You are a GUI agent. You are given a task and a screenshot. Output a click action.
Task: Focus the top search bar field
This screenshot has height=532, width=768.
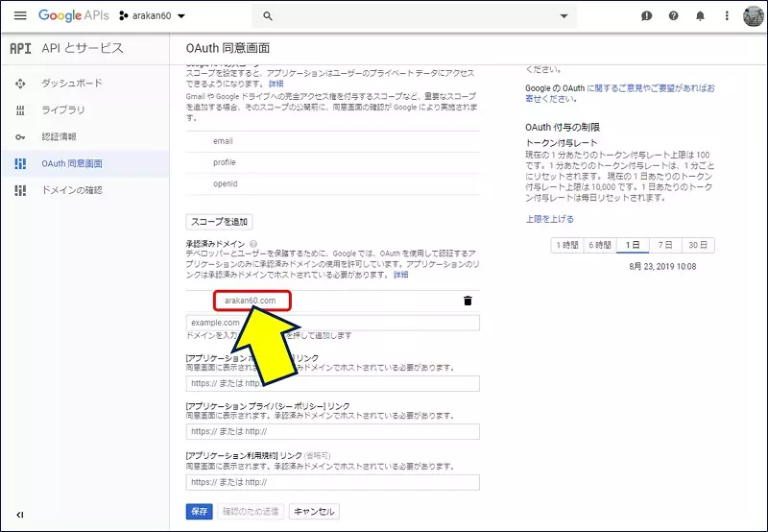click(x=414, y=15)
